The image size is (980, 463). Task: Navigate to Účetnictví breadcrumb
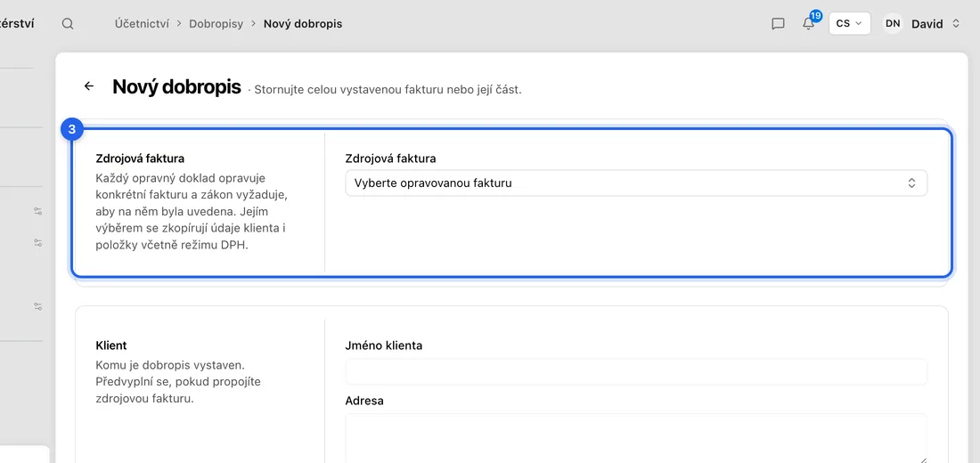(x=142, y=24)
